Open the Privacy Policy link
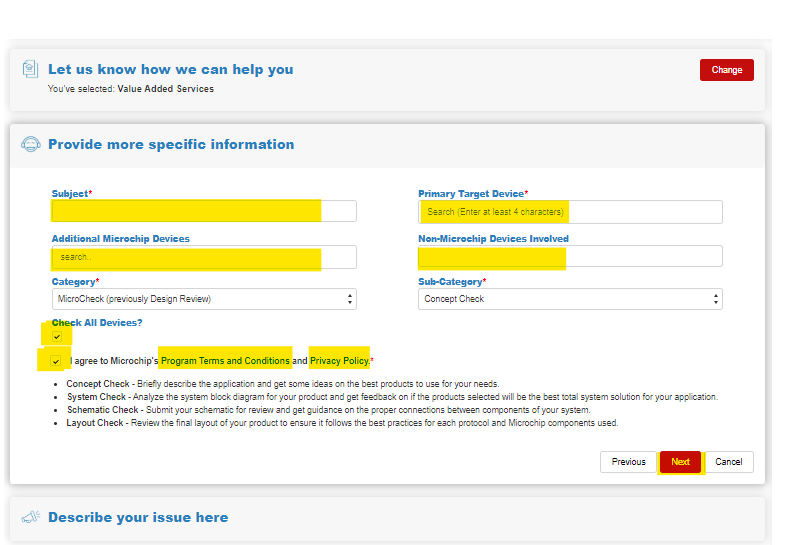Image resolution: width=795 pixels, height=545 pixels. pyautogui.click(x=340, y=361)
